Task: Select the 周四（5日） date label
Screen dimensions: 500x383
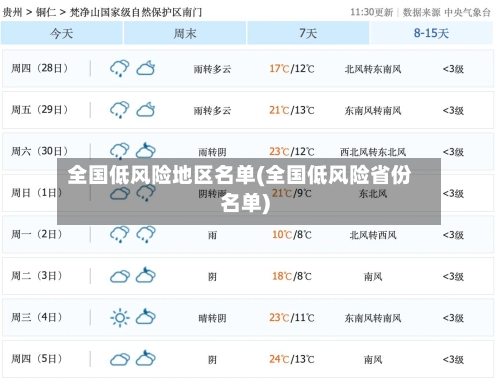Action: tap(37, 359)
